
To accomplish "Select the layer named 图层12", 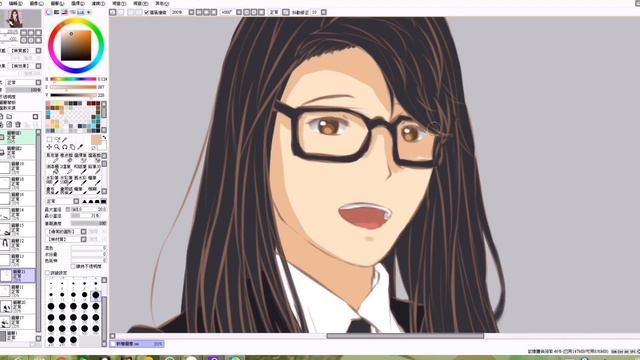I will pos(18,245).
